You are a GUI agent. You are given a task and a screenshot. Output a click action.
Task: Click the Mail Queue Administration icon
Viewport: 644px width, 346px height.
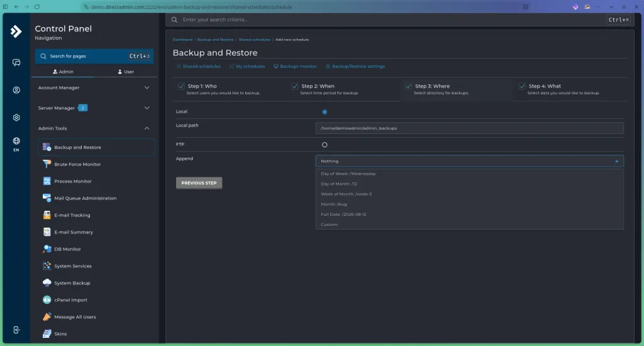pos(47,198)
